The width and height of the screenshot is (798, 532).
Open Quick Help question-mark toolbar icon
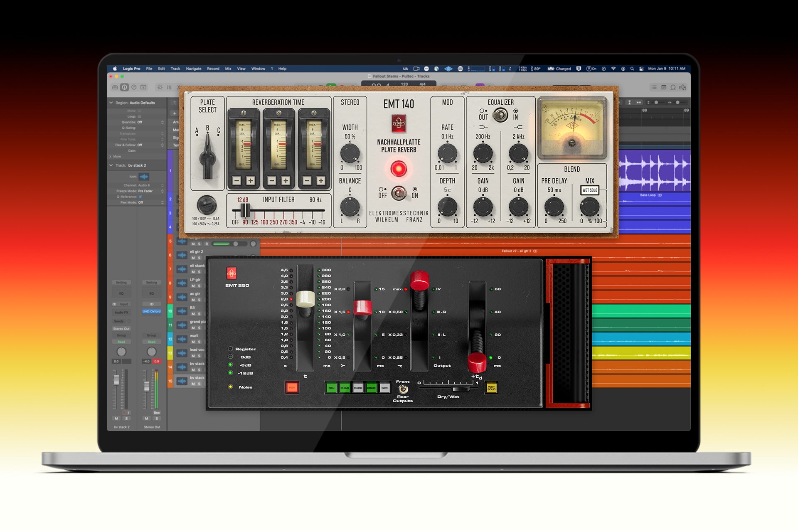click(134, 87)
